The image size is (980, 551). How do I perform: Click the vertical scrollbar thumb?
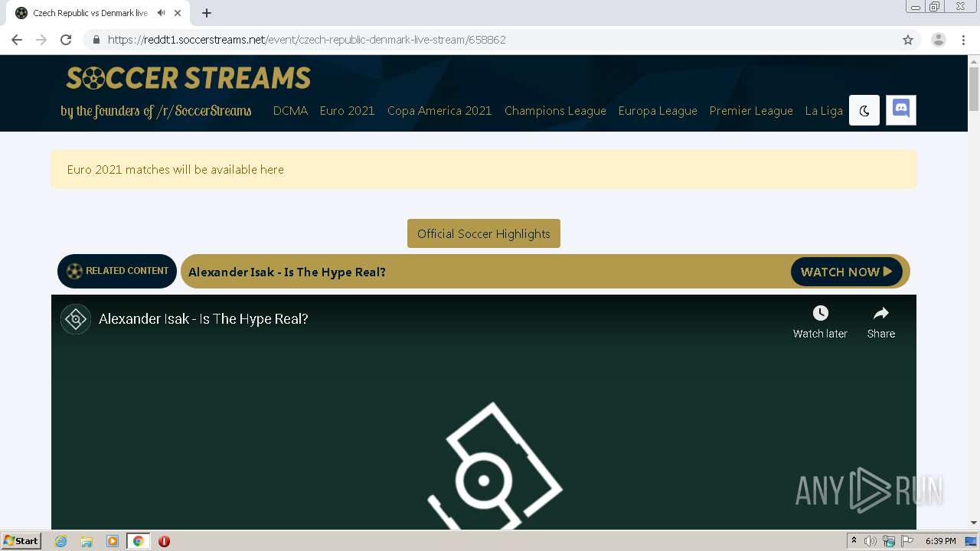[974, 89]
